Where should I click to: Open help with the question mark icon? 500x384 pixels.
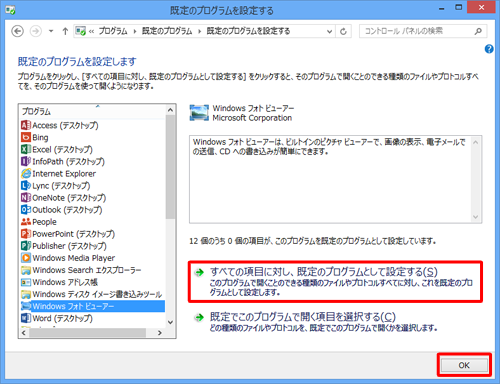coord(489,49)
